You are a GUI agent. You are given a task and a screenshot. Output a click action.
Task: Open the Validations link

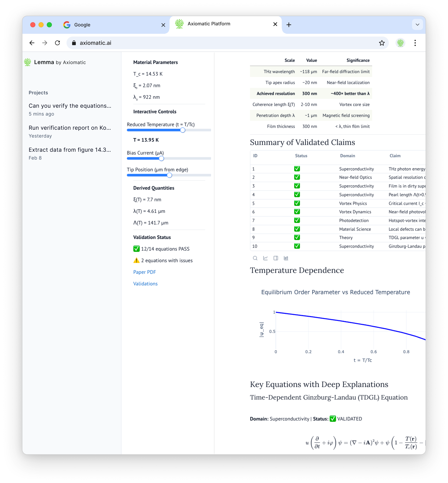(145, 283)
